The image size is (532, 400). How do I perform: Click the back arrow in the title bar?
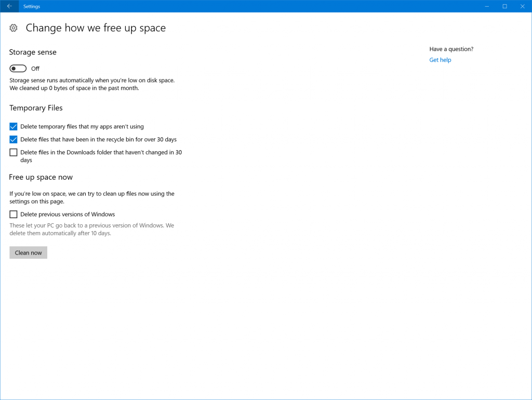[x=9, y=6]
